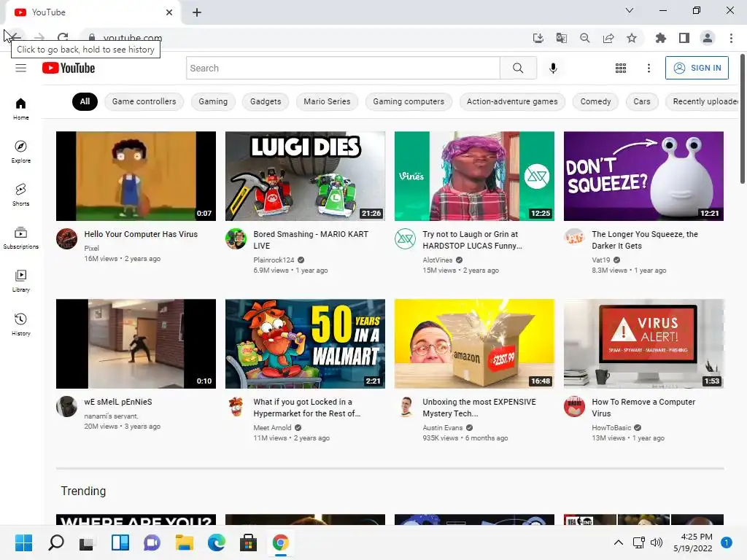Open the tab search chevron

630,10
